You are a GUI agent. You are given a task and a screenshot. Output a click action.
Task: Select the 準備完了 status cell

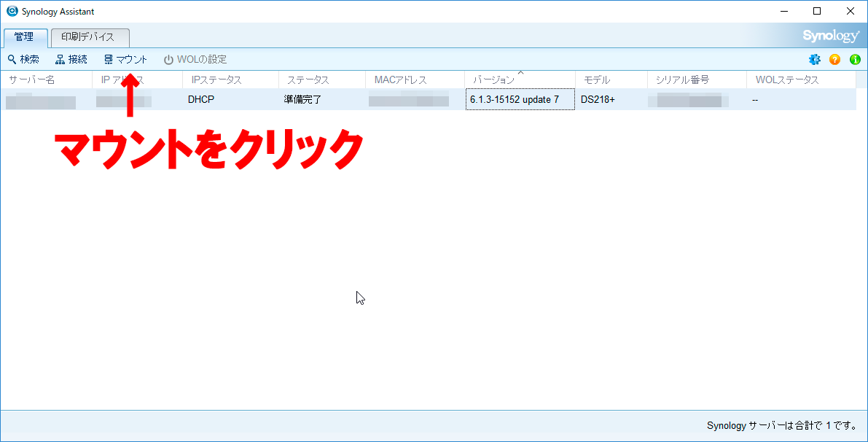pyautogui.click(x=302, y=100)
